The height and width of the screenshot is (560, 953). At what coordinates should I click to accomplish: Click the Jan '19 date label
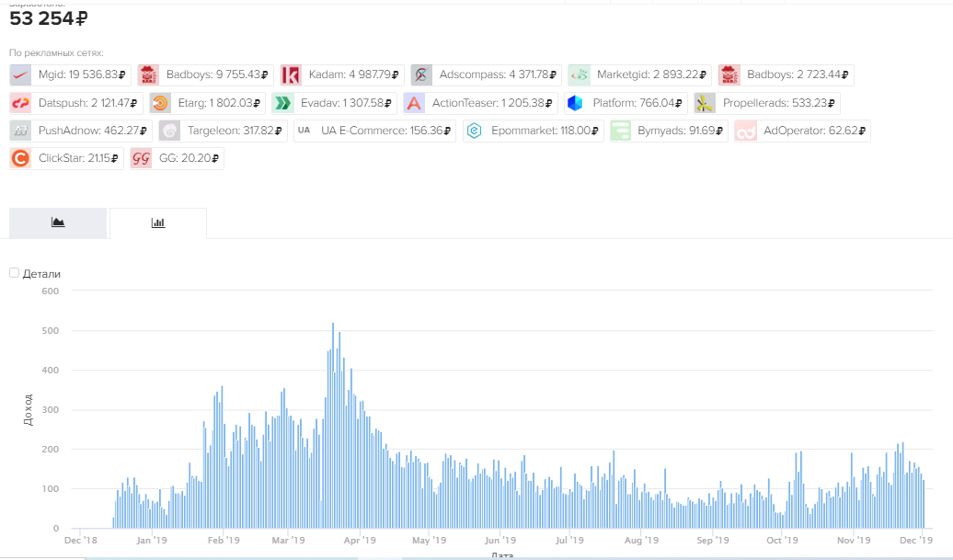(x=152, y=540)
